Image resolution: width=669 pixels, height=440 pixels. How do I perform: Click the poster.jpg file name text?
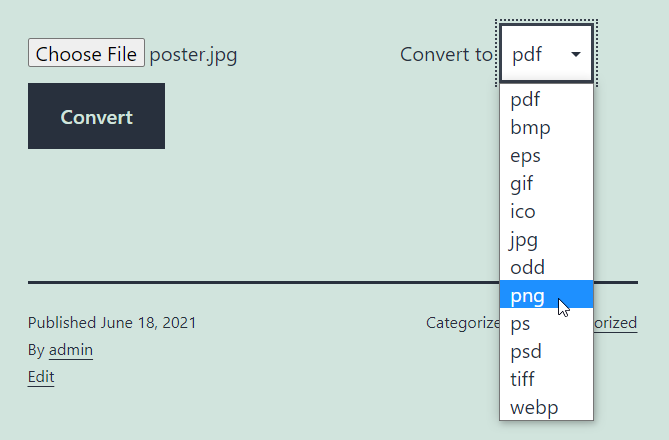pyautogui.click(x=193, y=55)
